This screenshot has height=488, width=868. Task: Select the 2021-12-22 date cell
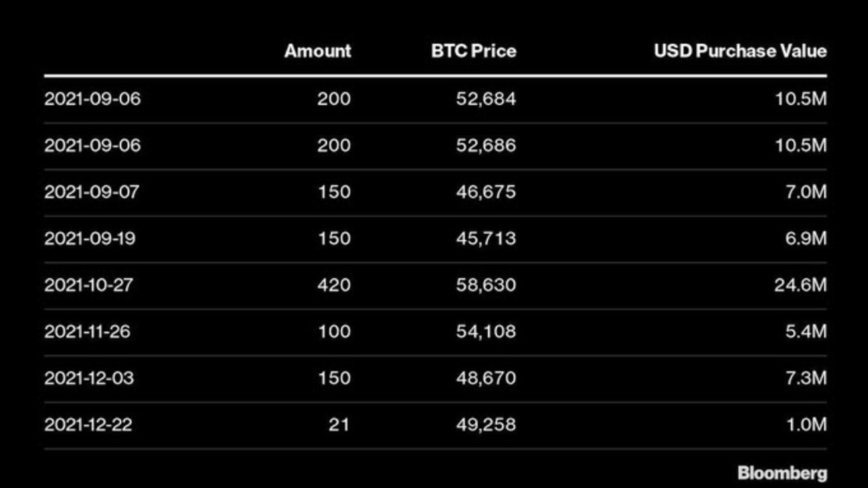coord(88,425)
